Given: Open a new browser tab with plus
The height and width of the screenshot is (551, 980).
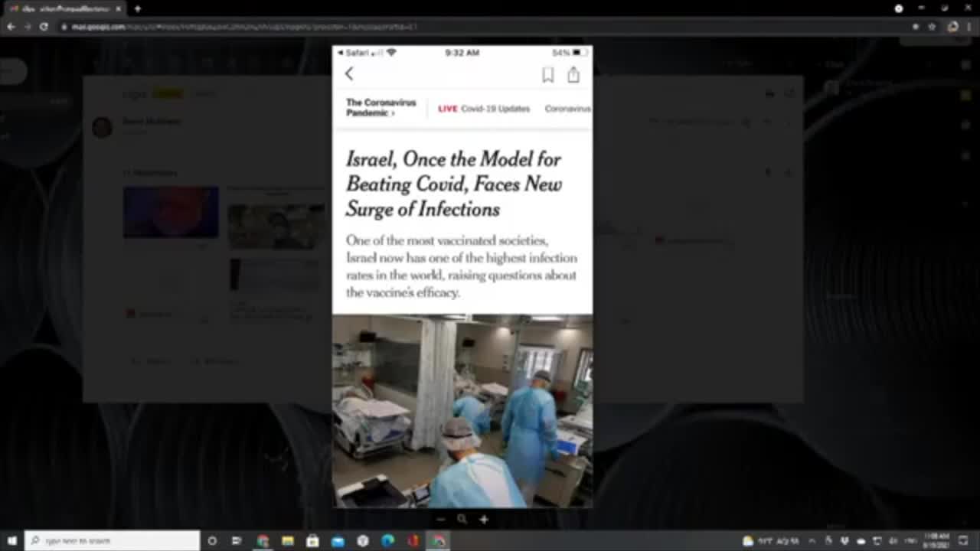Looking at the screenshot, I should [138, 8].
